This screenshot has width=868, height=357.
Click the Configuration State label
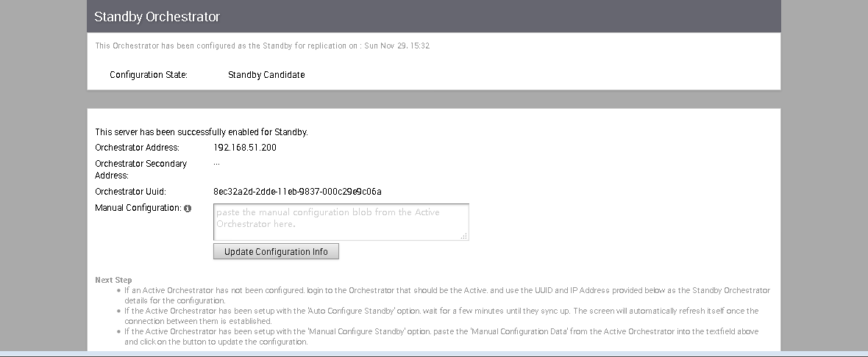(x=149, y=75)
